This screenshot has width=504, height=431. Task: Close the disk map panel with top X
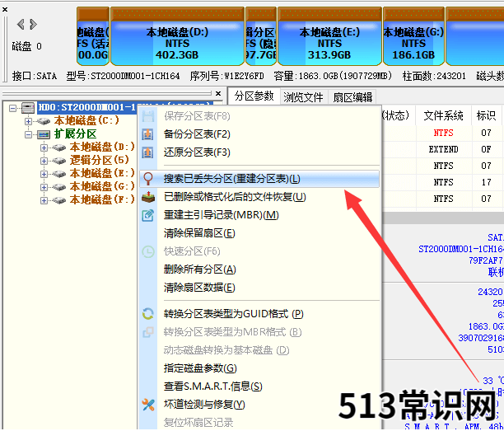tap(5, 10)
